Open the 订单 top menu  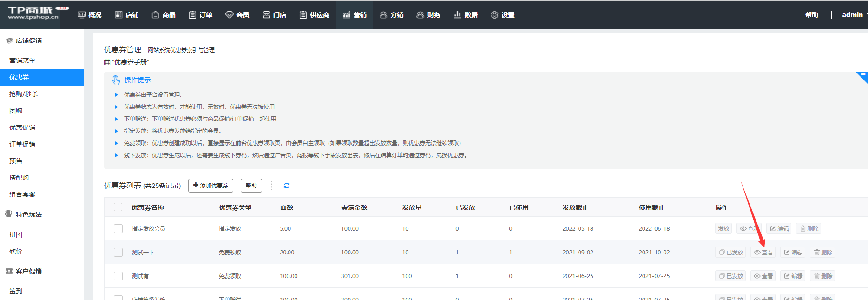201,15
